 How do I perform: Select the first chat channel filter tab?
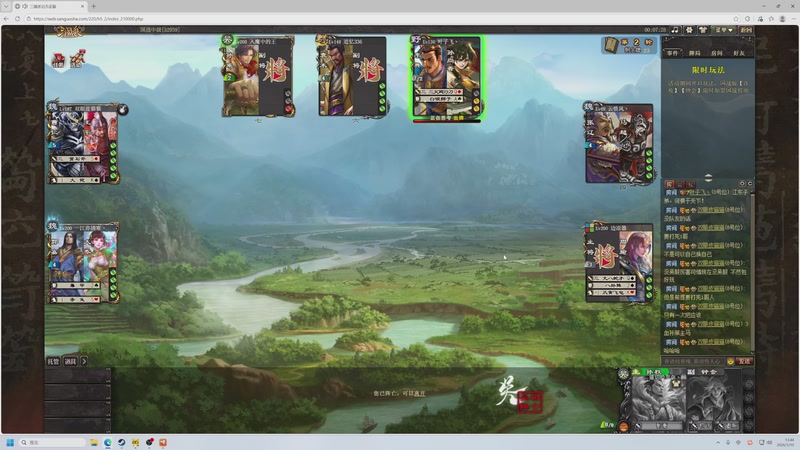click(670, 184)
